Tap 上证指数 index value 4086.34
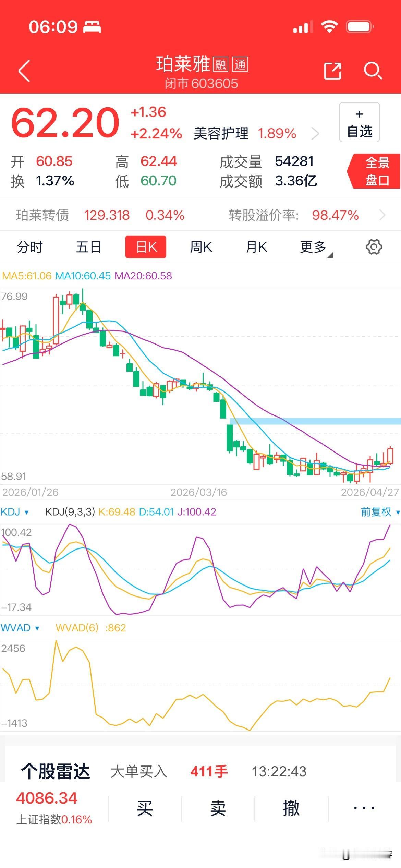The width and height of the screenshot is (401, 868). [x=47, y=798]
